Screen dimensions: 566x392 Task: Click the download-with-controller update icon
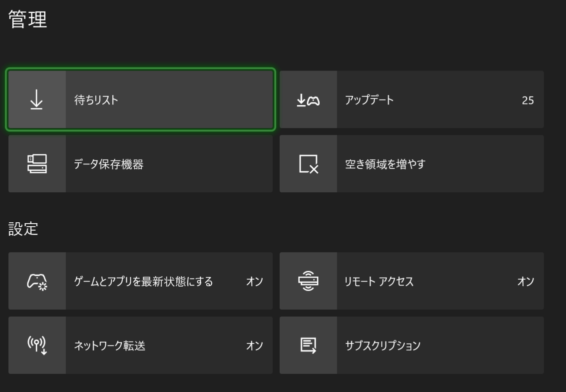coord(308,100)
